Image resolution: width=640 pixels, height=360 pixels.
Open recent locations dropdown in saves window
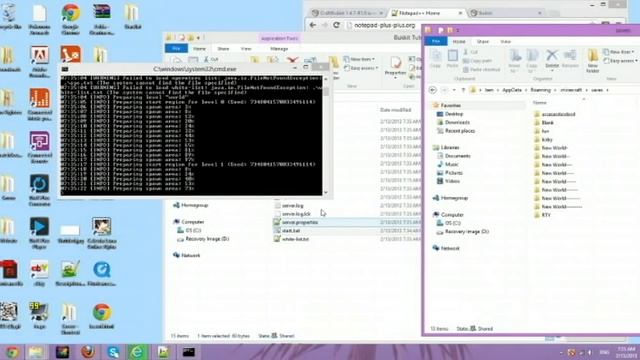point(454,90)
